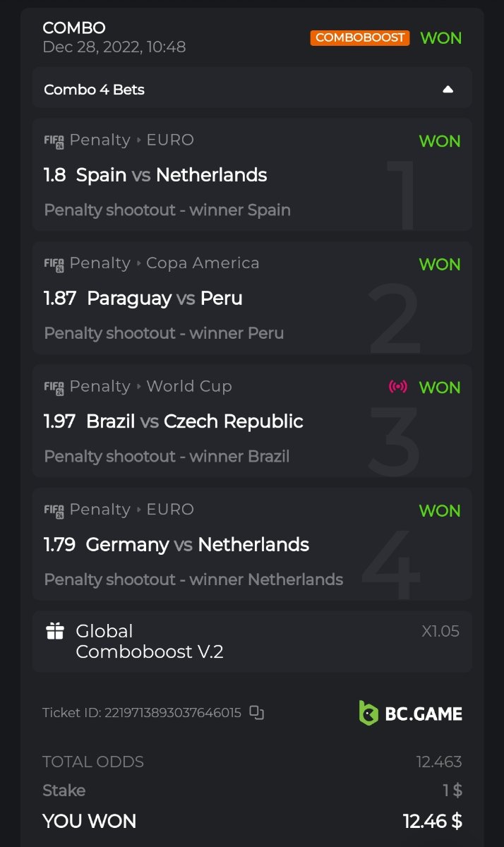Open Brazil vs Czech Republic match
The height and width of the screenshot is (847, 504).
pyautogui.click(x=194, y=421)
